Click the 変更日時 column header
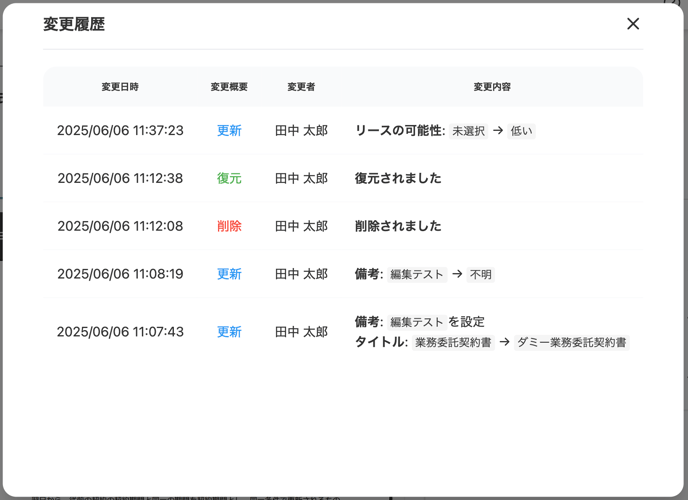 click(x=120, y=87)
